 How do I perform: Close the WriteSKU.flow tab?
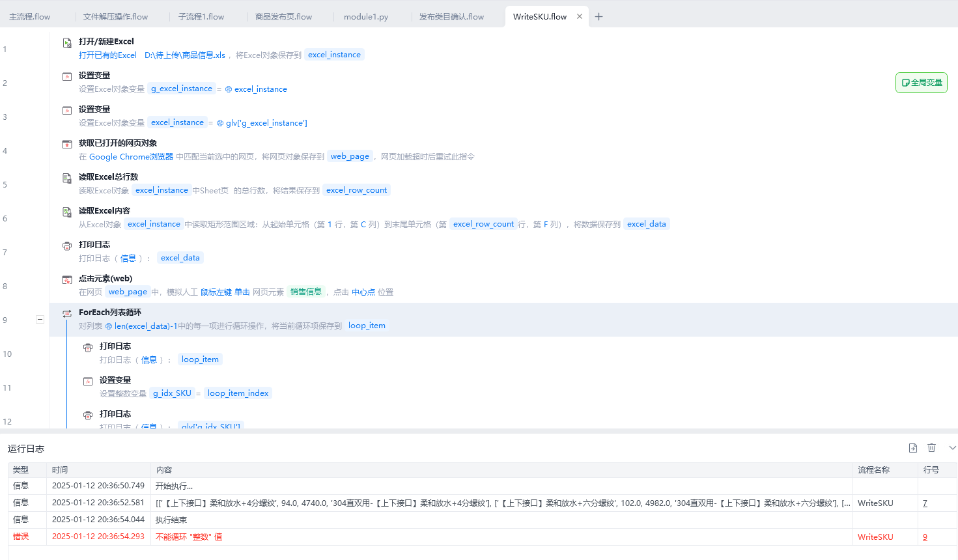click(x=580, y=17)
